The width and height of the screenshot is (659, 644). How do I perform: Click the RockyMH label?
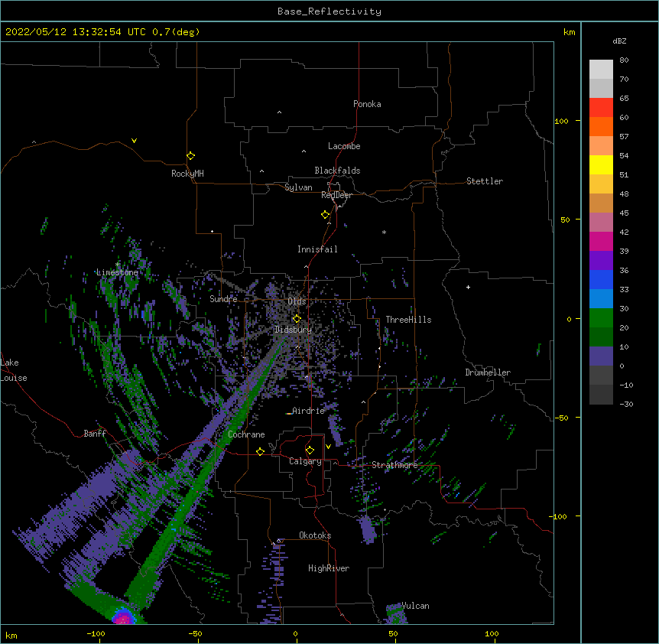click(x=187, y=174)
